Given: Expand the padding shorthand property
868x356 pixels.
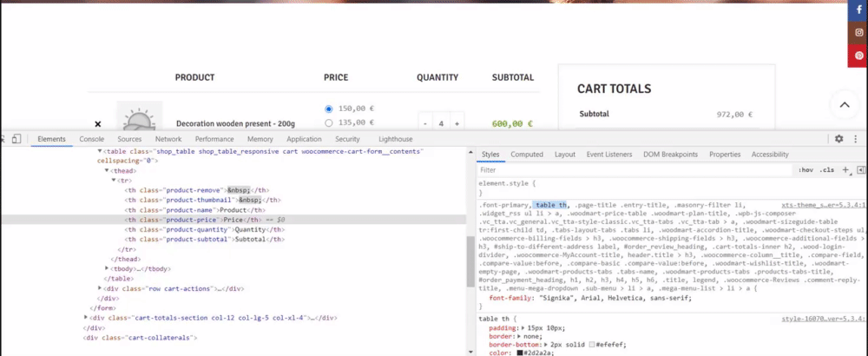Looking at the screenshot, I should pos(523,328).
